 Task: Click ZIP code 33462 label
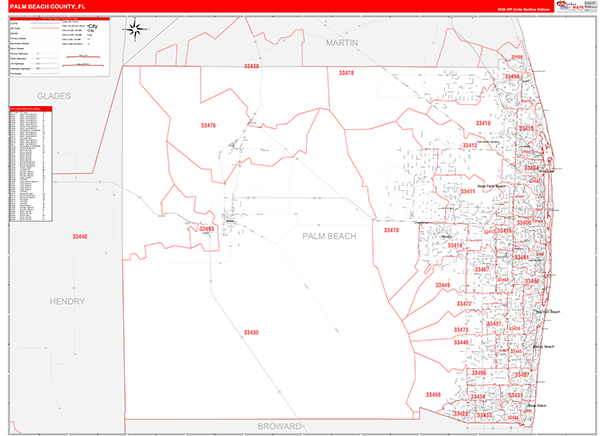[532, 281]
